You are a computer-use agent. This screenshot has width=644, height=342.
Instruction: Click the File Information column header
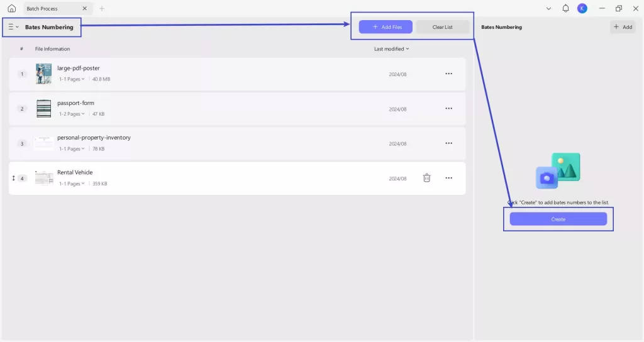52,49
